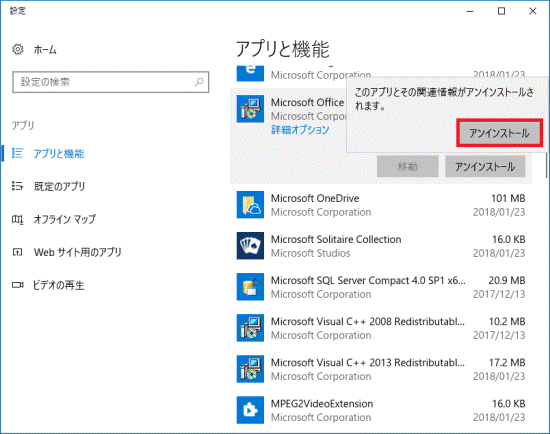
Task: Click the Edge icon at list top
Action: [x=250, y=73]
